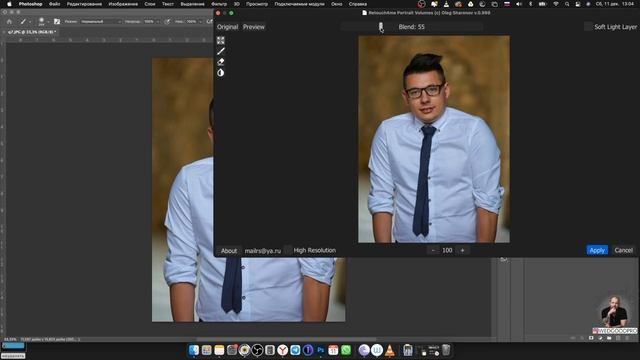Open Finder from the Dock
Viewport: 640px width, 360px height.
pos(194,350)
